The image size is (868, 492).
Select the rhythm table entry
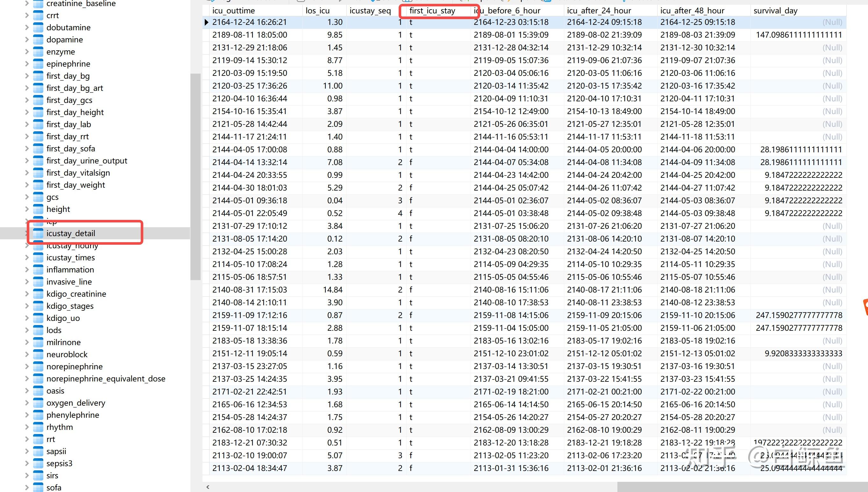point(60,427)
